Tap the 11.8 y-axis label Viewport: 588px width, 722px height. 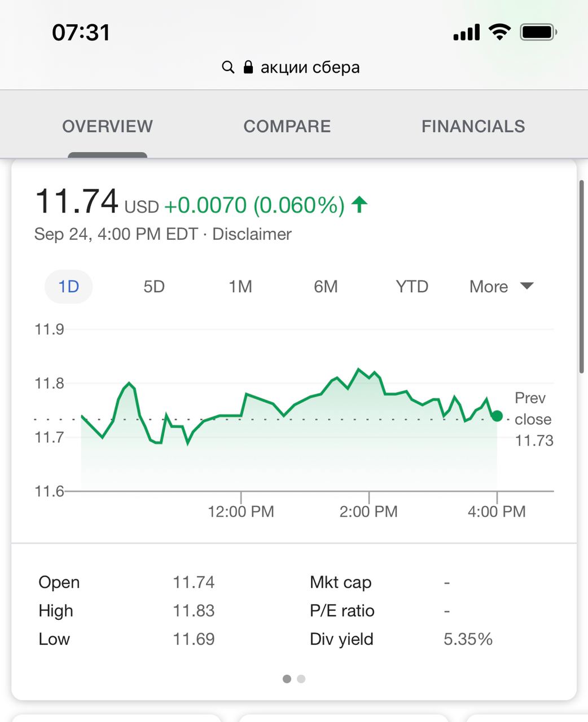pos(50,384)
